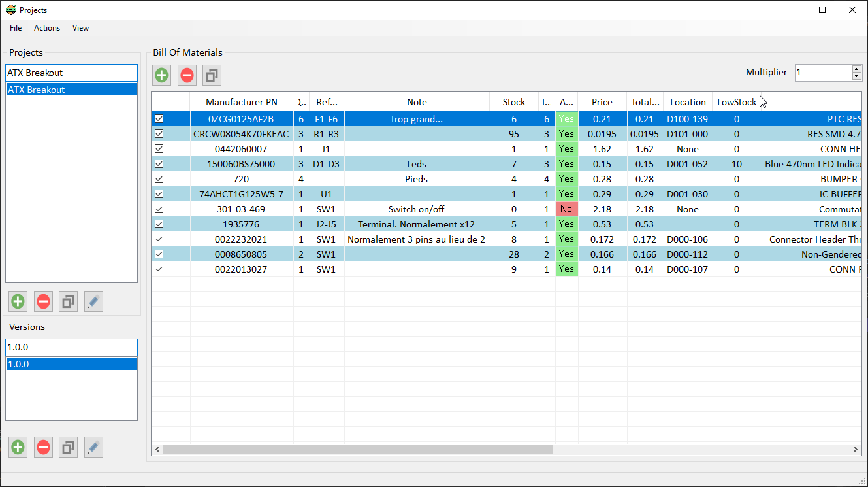Select the 74AHCT1G125W5-7 part cell

click(x=242, y=194)
